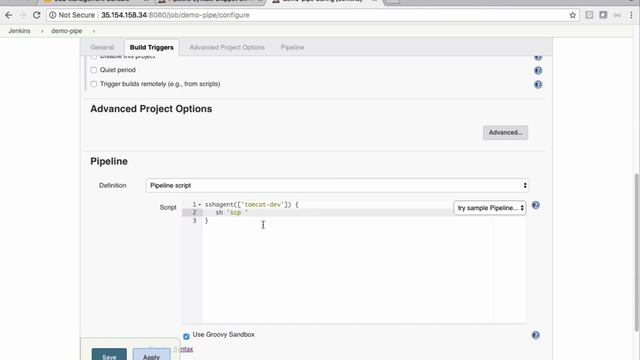Open help for Quiet period

tap(538, 71)
